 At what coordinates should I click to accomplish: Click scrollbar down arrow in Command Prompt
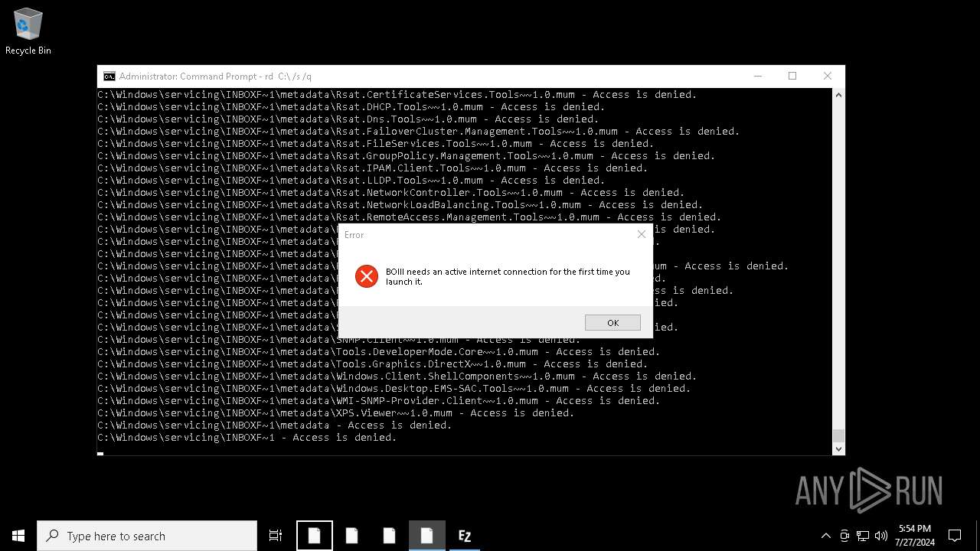[838, 449]
